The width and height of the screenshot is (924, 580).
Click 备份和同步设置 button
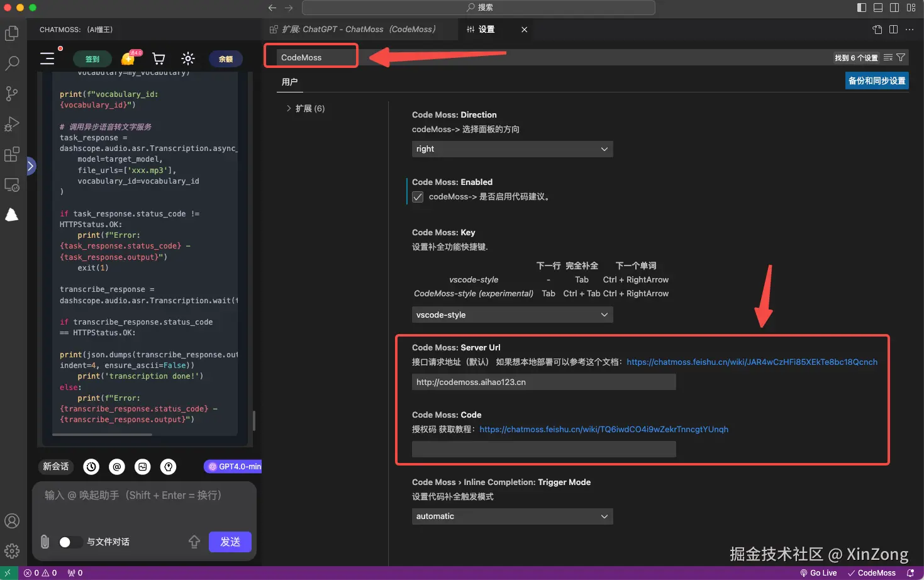coord(877,81)
